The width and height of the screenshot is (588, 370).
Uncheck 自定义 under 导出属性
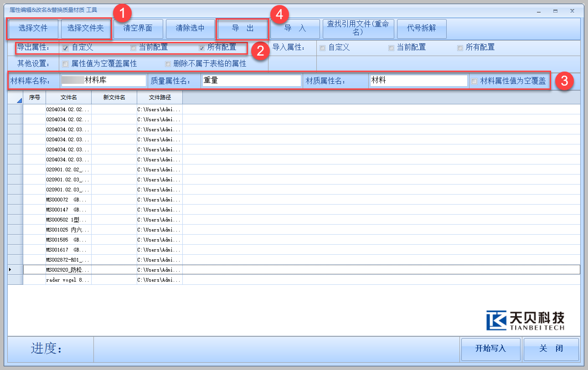point(66,48)
